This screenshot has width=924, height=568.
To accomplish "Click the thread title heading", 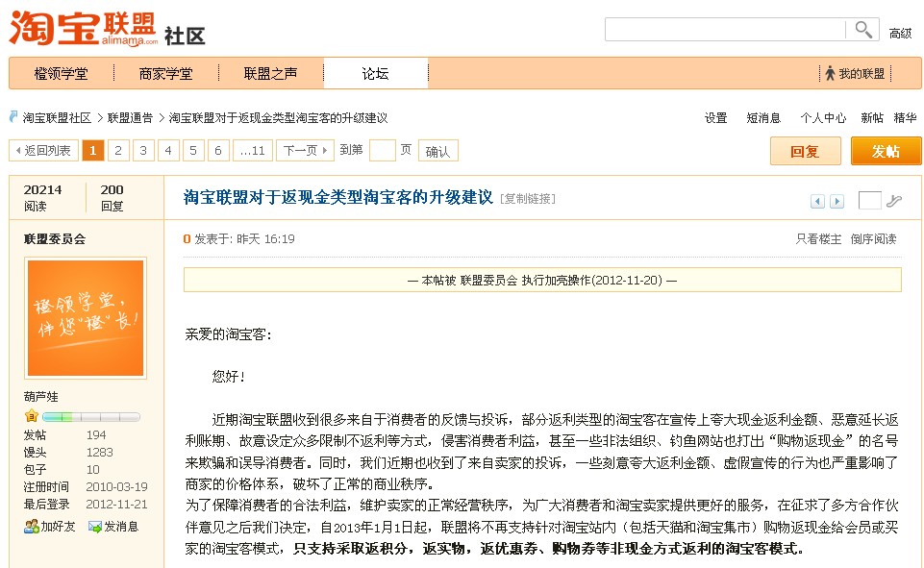I will click(338, 197).
